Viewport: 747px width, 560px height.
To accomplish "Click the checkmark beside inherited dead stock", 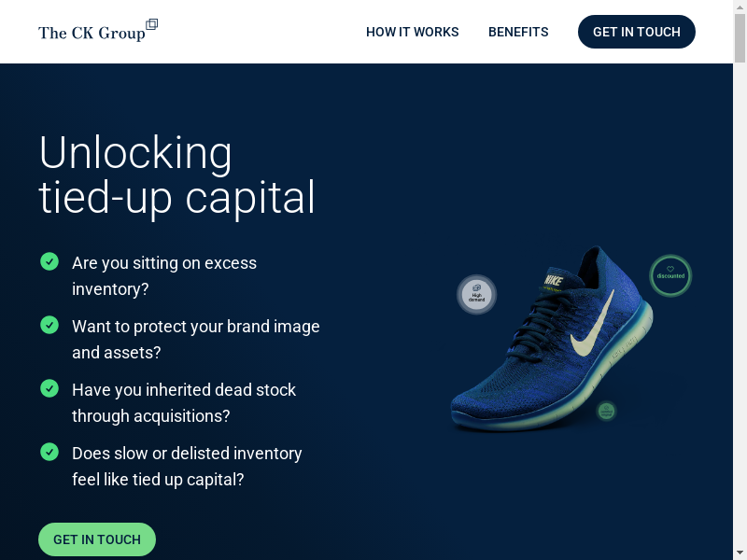I will (49, 388).
